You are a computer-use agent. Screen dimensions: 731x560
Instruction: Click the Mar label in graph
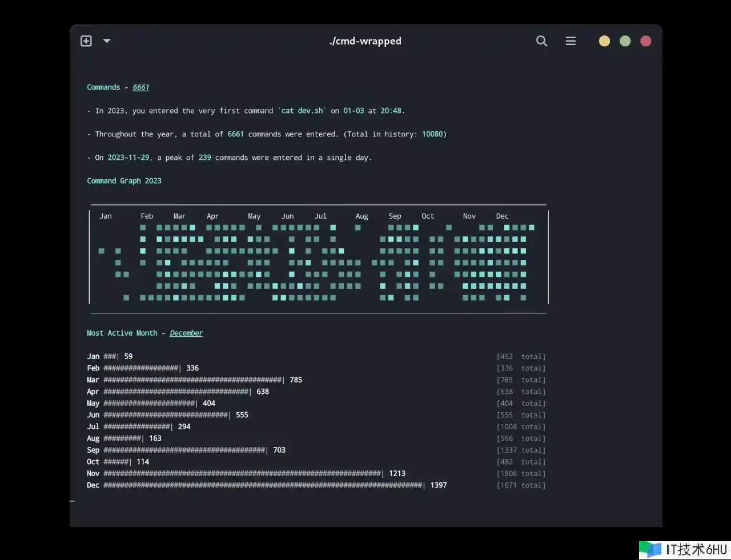tap(179, 216)
